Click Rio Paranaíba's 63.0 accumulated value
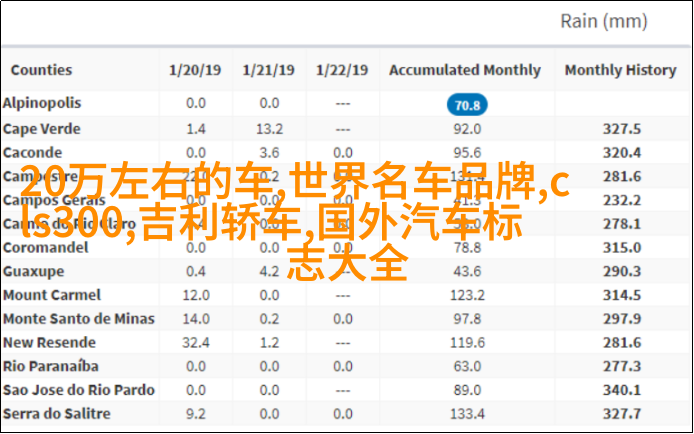Viewport: 694px width, 434px height. coord(467,366)
